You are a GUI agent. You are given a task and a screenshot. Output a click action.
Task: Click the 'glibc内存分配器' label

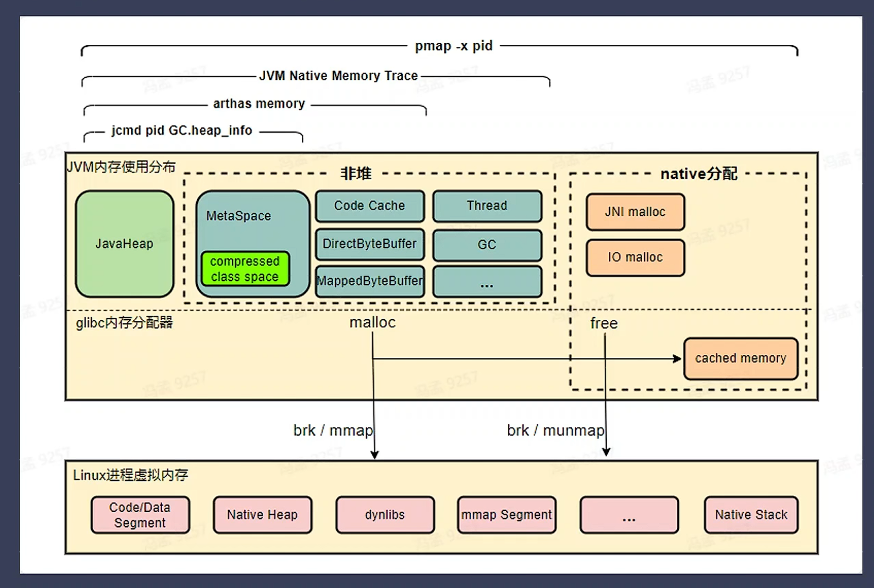tap(124, 323)
